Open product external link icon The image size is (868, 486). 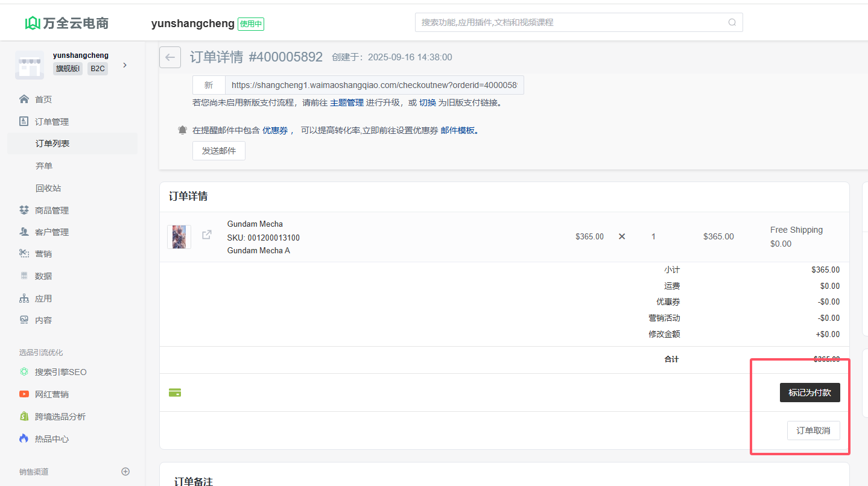point(207,235)
